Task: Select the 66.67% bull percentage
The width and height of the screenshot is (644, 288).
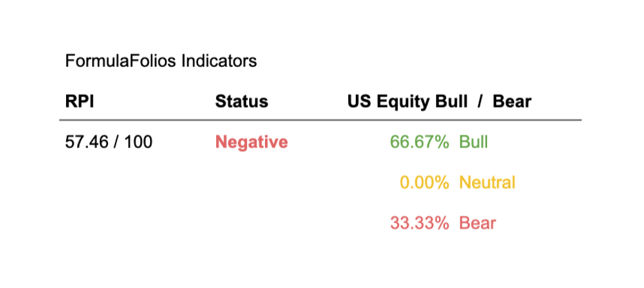Action: pyautogui.click(x=419, y=143)
